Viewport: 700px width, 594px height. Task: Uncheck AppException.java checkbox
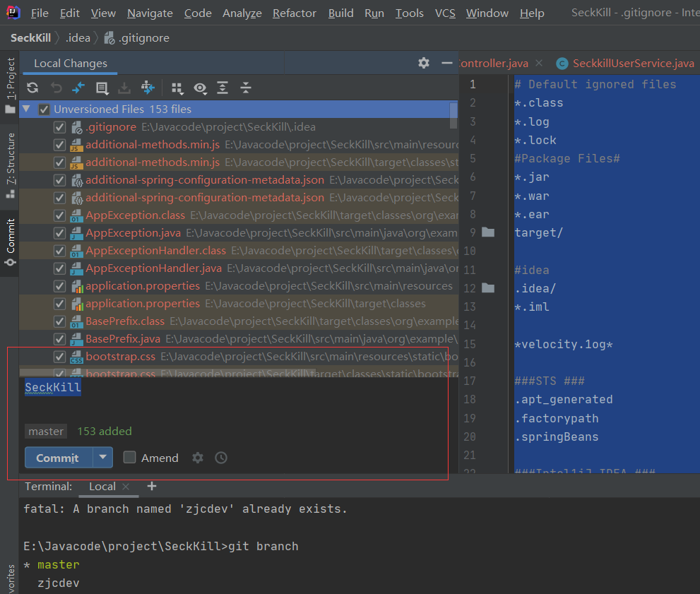tap(59, 233)
